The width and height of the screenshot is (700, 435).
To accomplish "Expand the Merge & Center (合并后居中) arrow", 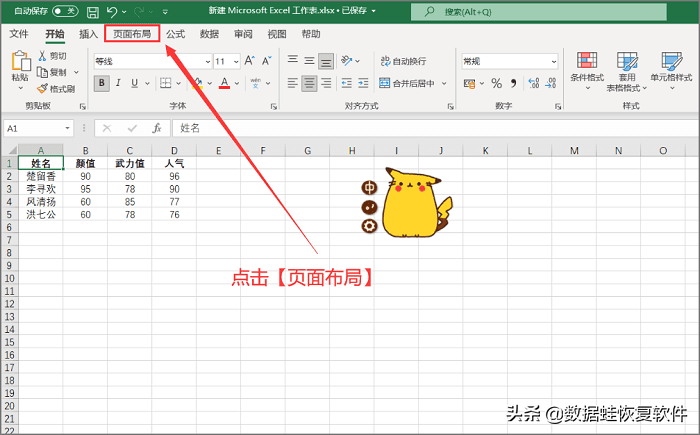I will tap(444, 83).
